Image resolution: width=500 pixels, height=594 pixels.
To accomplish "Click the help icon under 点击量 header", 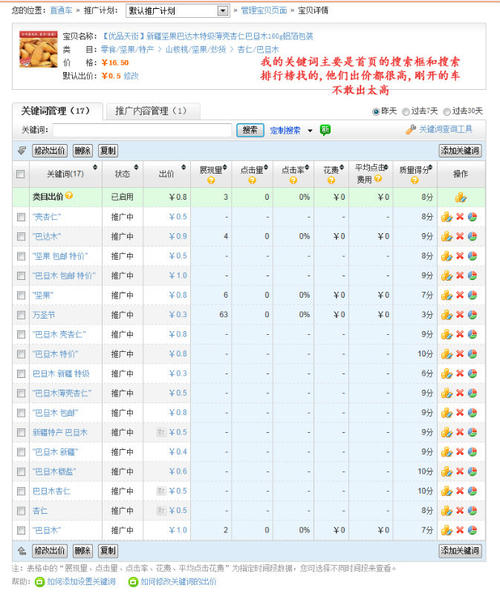I will click(252, 180).
